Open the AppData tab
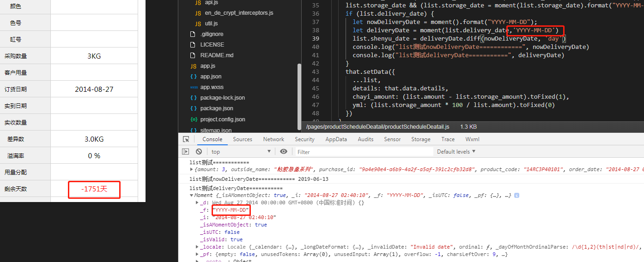 [x=336, y=139]
